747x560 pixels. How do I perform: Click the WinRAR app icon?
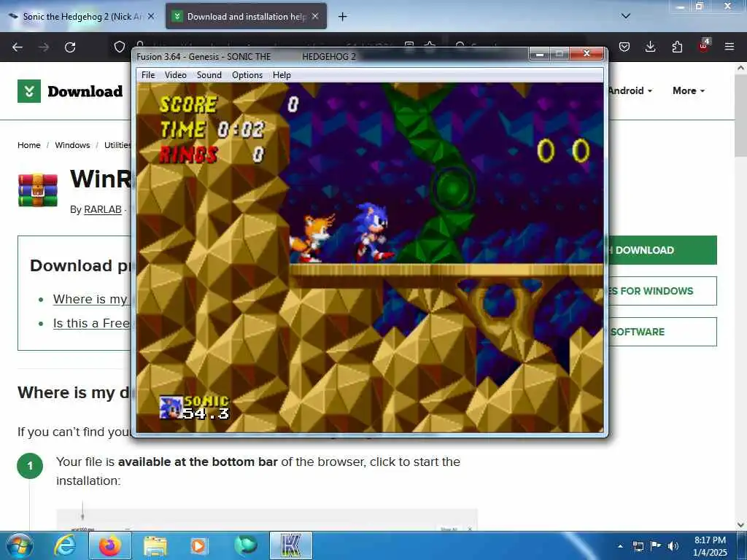38,190
